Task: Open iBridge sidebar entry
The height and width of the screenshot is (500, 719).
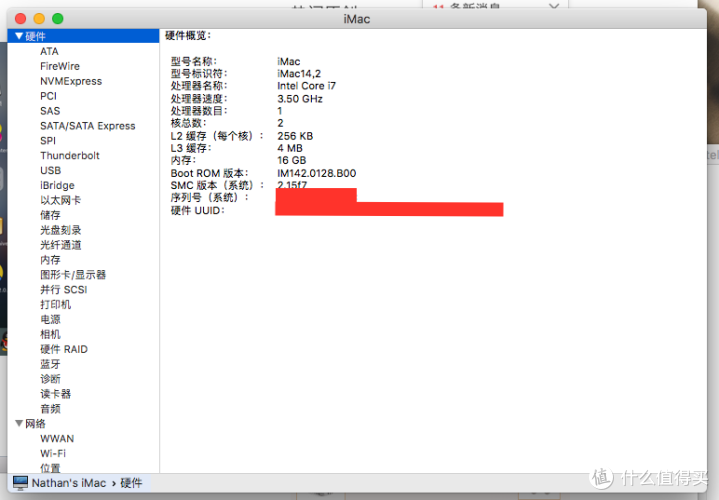Action: 57,185
